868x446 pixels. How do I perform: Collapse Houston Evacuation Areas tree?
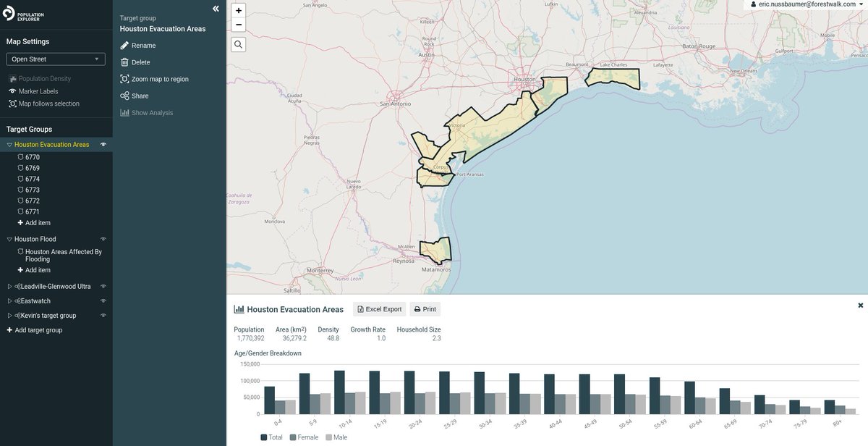point(9,145)
